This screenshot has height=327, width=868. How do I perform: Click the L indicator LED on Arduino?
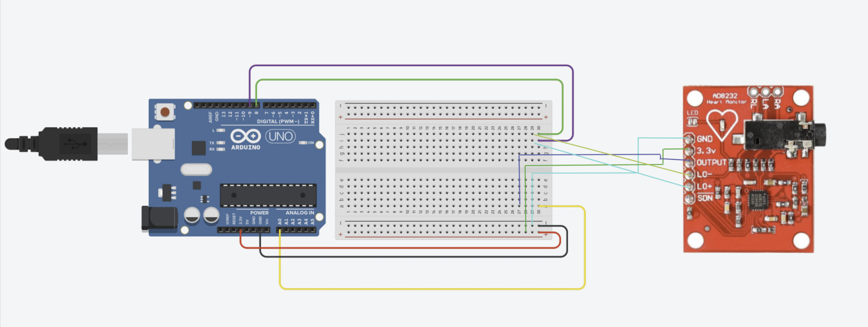click(x=221, y=130)
